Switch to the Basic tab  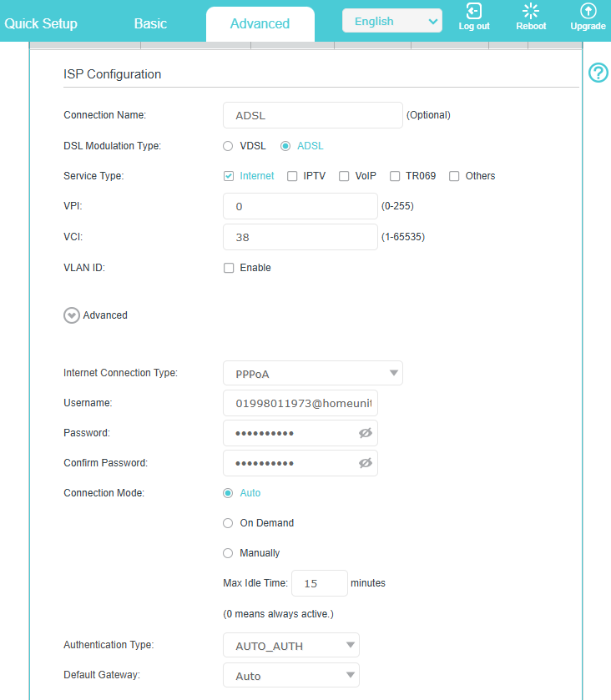(x=150, y=23)
